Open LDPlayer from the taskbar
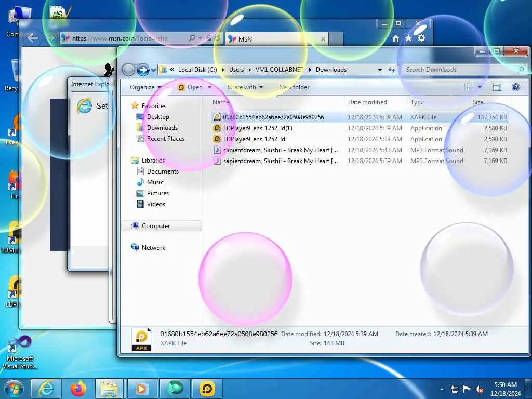 click(207, 389)
